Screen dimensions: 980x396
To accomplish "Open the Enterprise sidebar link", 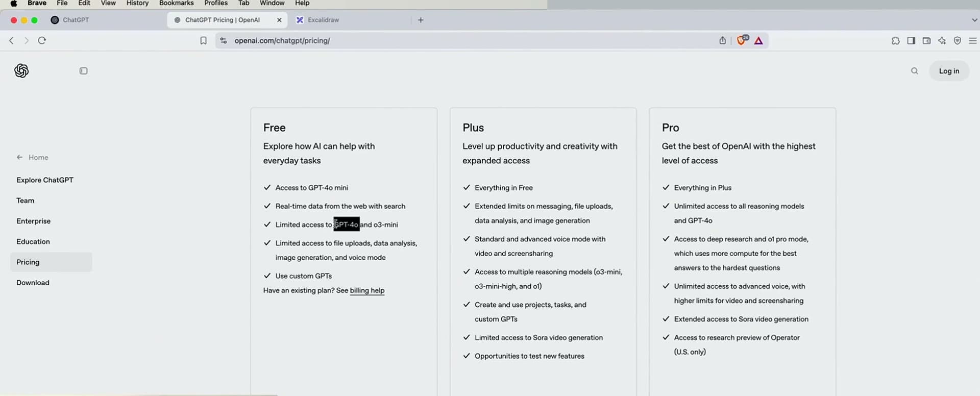I will click(33, 221).
